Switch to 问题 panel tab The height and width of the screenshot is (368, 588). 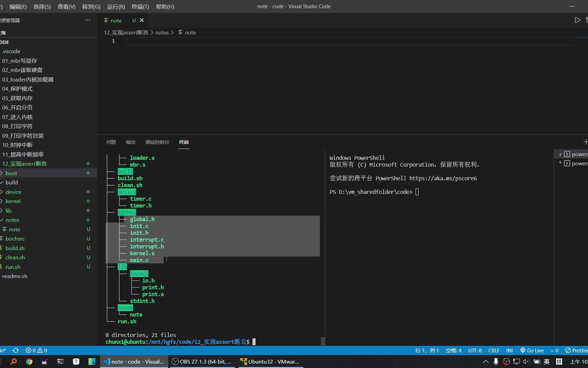[x=111, y=142]
